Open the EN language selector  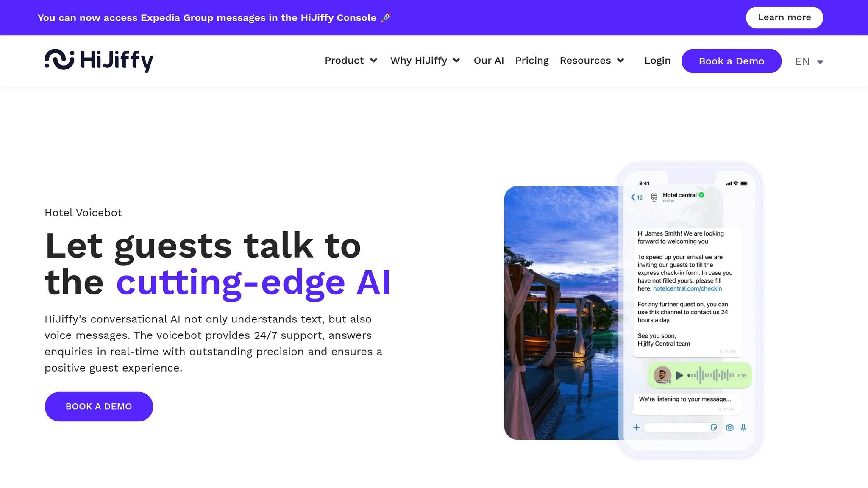pyautogui.click(x=809, y=62)
